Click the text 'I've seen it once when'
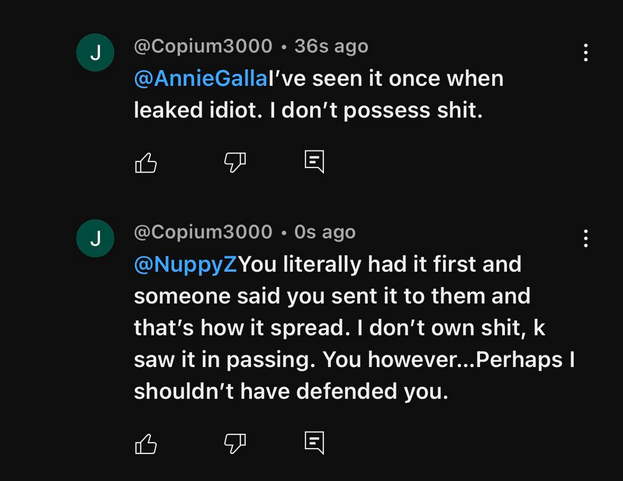The height and width of the screenshot is (481, 623). tap(372, 79)
